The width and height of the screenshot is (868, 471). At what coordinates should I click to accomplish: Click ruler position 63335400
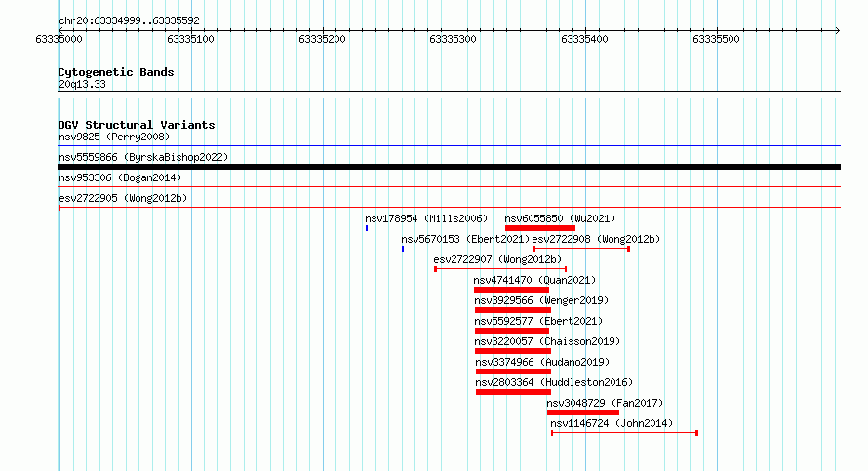point(584,39)
